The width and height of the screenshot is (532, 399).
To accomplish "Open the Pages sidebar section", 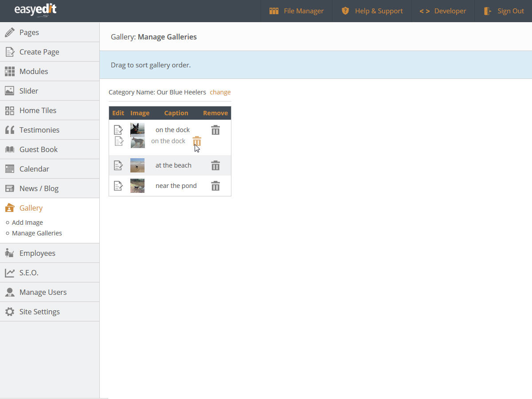I will 29,32.
